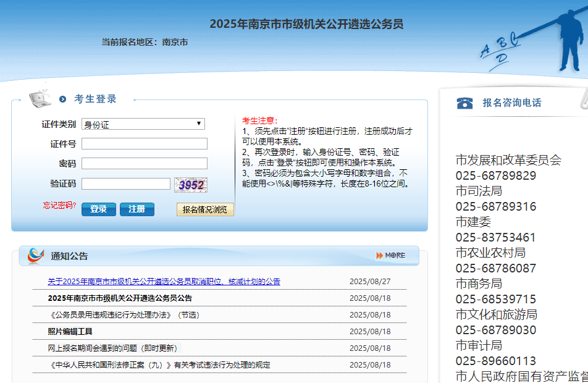Select the 验证码 text box
The width and height of the screenshot is (588, 383).
coord(126,184)
